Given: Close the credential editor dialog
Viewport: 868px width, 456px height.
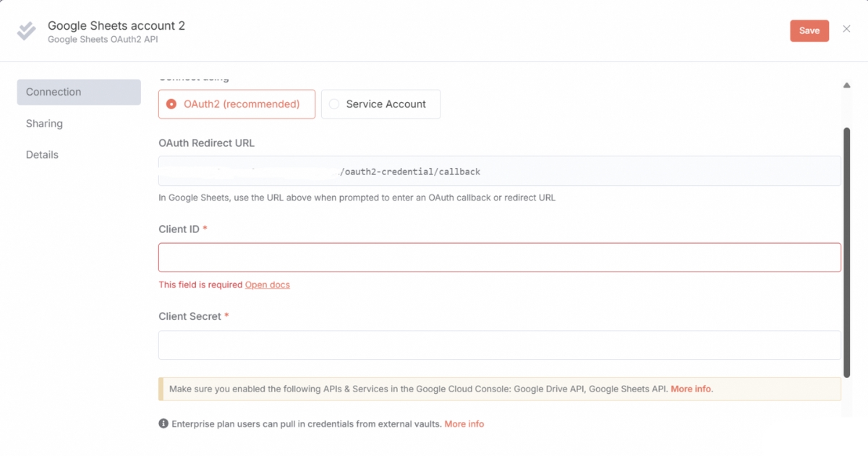Looking at the screenshot, I should pos(846,29).
